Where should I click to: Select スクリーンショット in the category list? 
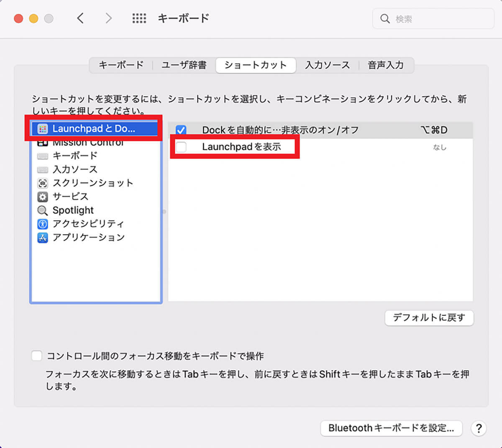click(96, 183)
